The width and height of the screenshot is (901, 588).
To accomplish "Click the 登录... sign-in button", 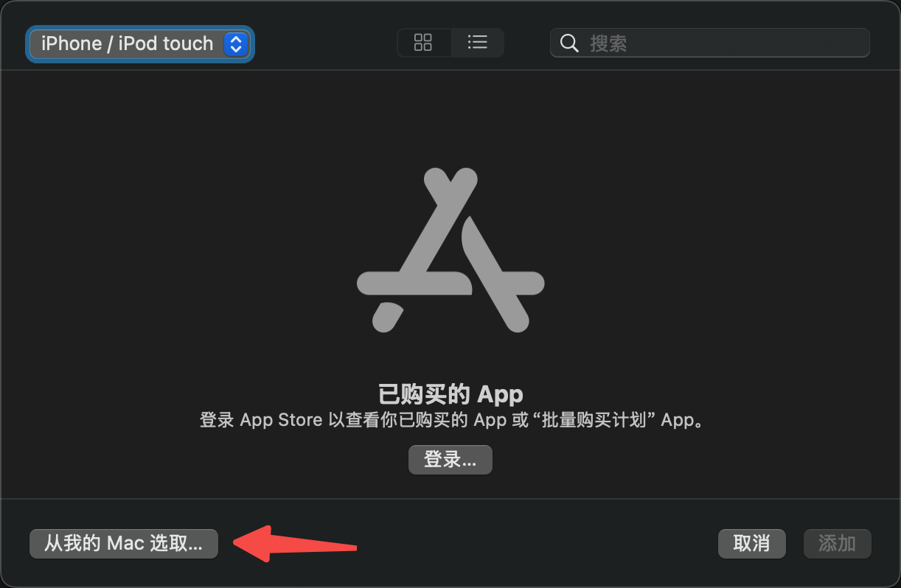I will pos(451,460).
